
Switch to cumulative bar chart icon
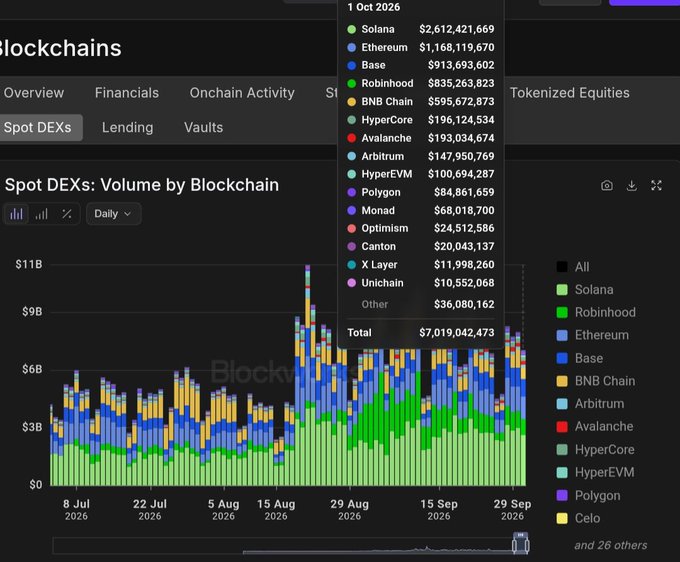pos(42,214)
